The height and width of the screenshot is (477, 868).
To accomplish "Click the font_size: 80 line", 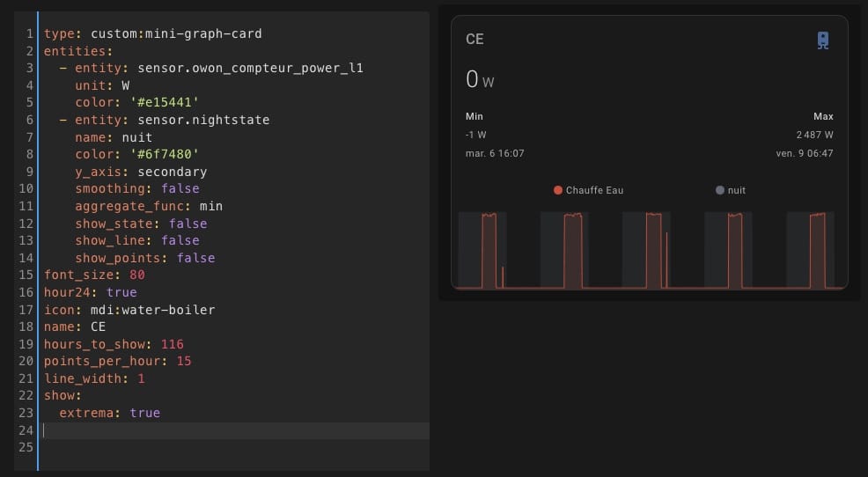I will [x=94, y=275].
